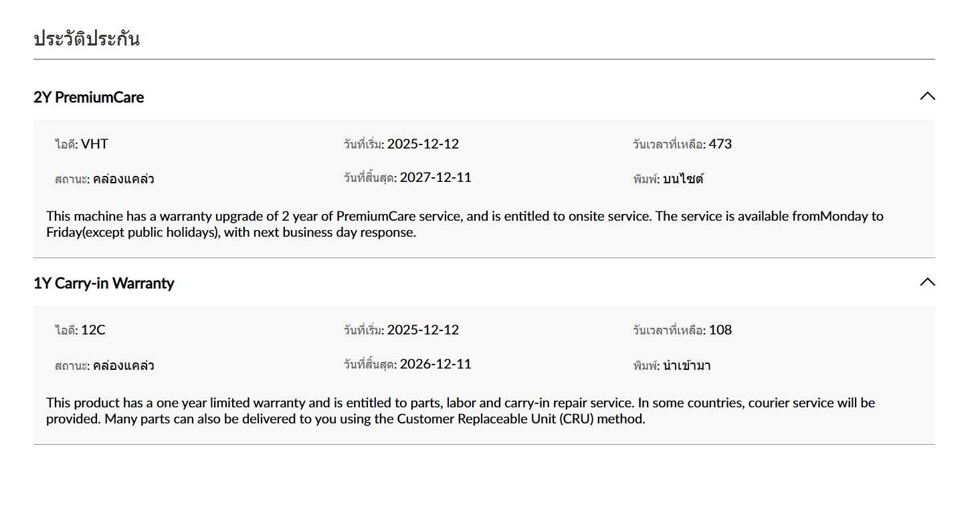Click the 2Y PremiumCare heading

88,97
